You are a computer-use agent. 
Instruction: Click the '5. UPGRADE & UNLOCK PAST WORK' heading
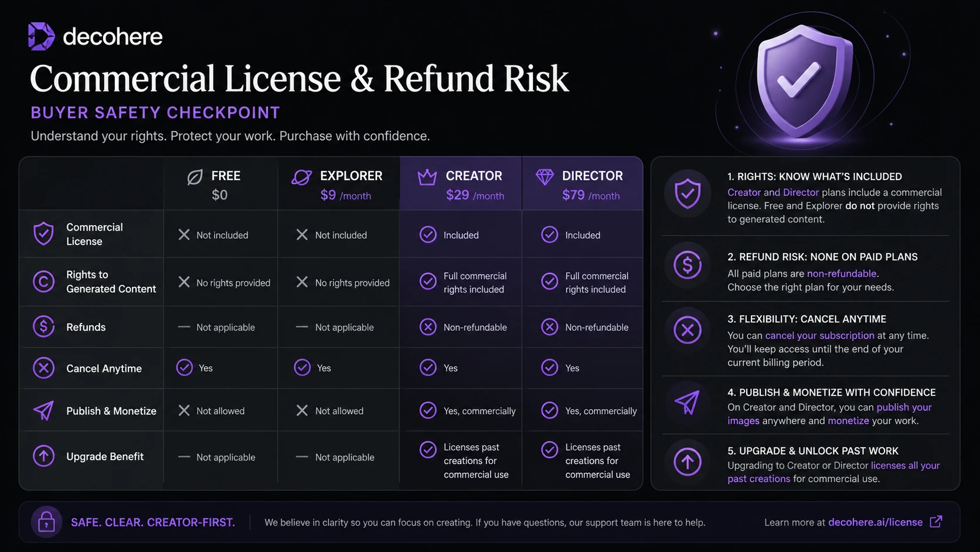(813, 451)
